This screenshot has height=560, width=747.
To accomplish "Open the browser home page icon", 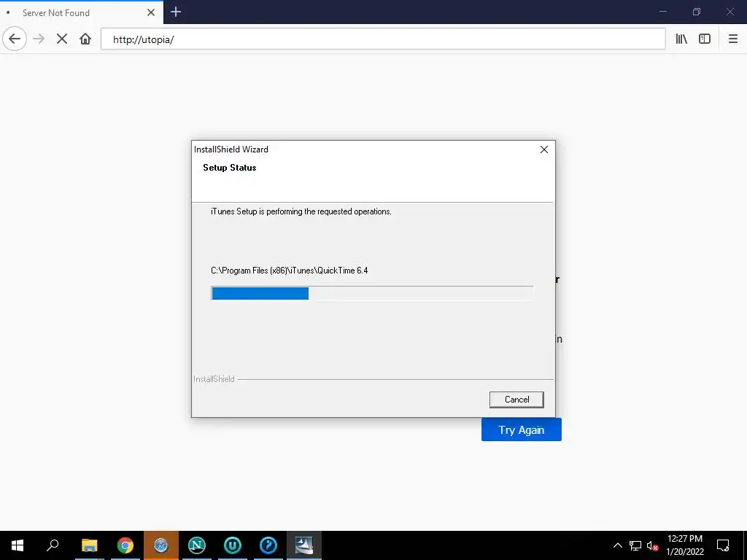I will click(85, 39).
